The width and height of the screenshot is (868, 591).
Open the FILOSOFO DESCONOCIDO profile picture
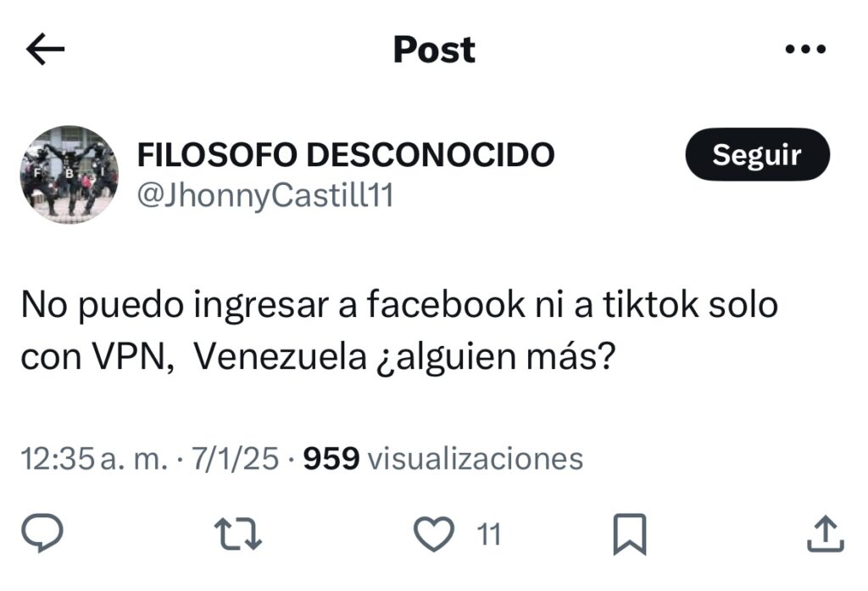point(70,175)
